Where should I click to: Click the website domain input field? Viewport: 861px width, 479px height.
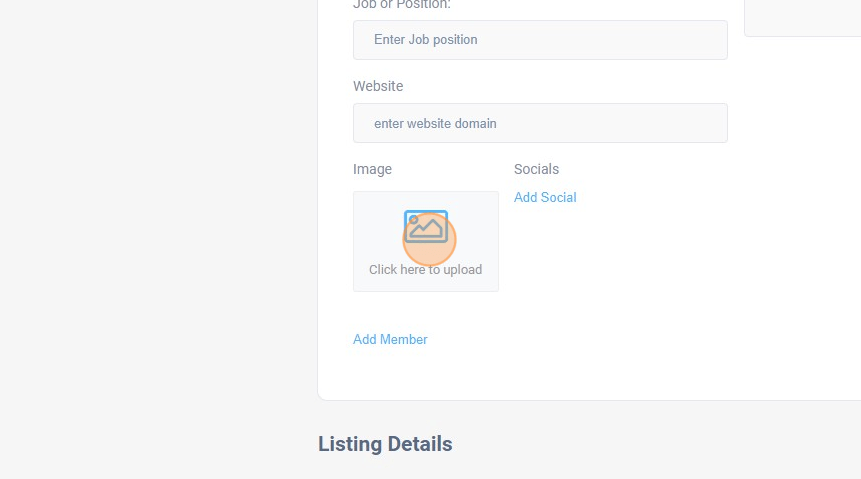tap(540, 123)
